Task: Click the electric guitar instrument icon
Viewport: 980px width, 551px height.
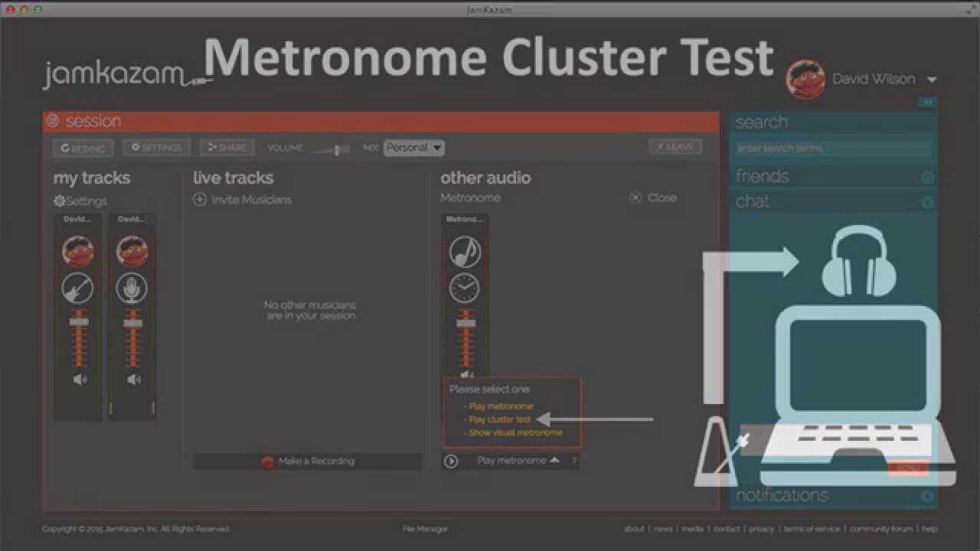Action: [x=77, y=288]
